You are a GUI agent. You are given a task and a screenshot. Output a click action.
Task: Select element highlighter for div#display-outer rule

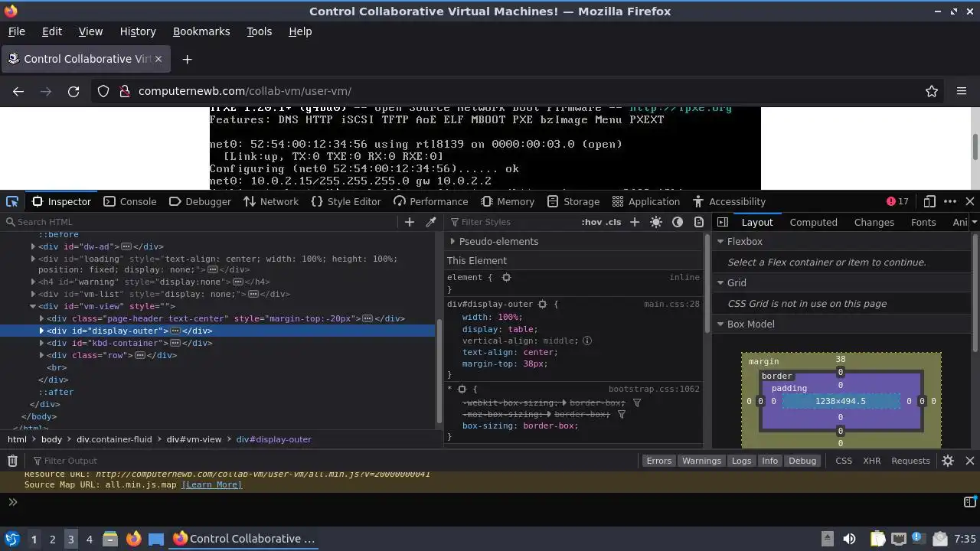[542, 304]
